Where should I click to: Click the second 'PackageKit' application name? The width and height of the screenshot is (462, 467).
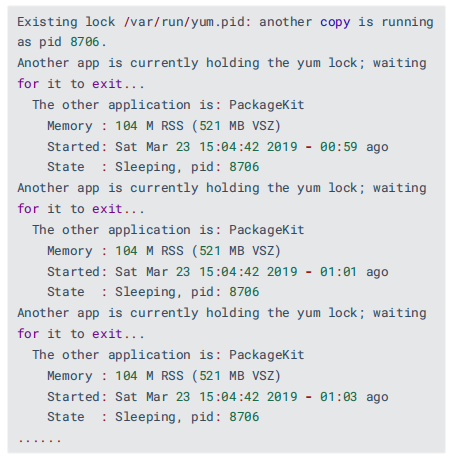coord(266,230)
